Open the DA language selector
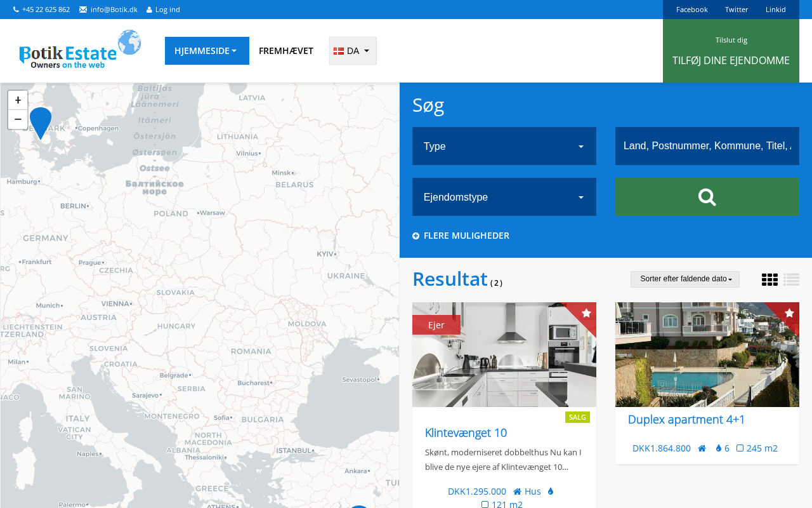Screen dimensions: 812x508 point(353,51)
